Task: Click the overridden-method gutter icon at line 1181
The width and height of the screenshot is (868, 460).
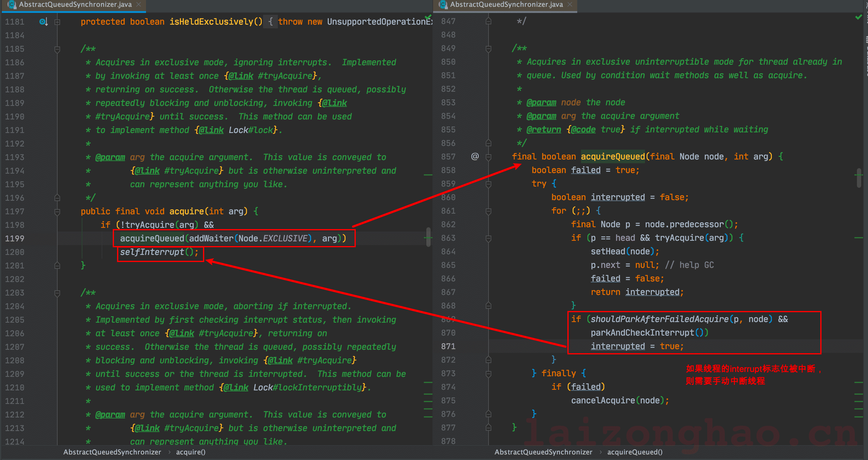Action: click(x=43, y=22)
